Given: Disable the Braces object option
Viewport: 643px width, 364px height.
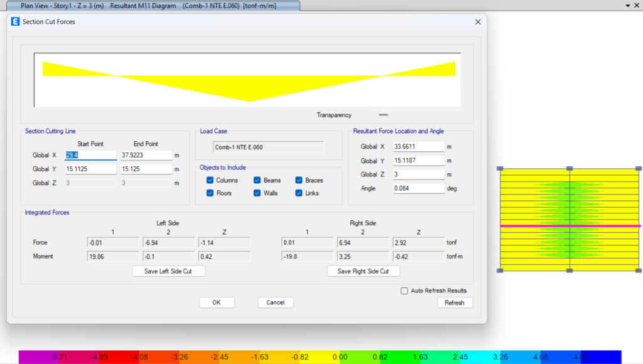Looking at the screenshot, I should pos(299,181).
